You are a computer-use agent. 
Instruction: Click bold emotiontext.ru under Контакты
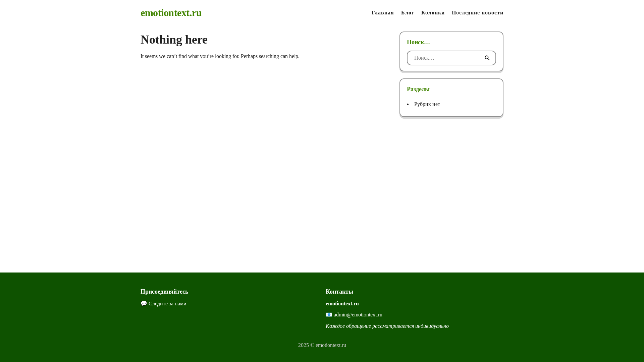coord(342,303)
